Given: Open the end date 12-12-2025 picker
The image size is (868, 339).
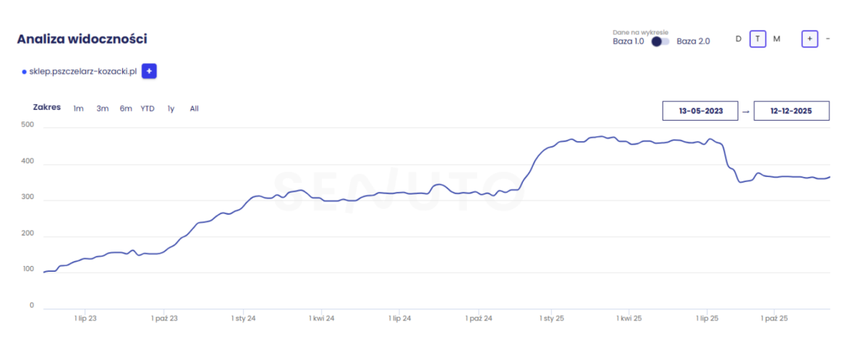Looking at the screenshot, I should point(791,111).
